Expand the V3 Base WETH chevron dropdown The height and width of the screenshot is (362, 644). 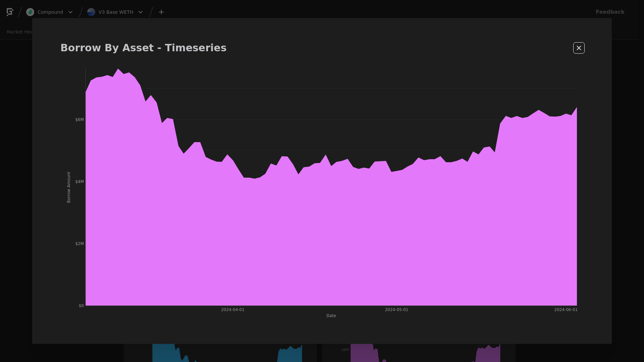tap(141, 12)
